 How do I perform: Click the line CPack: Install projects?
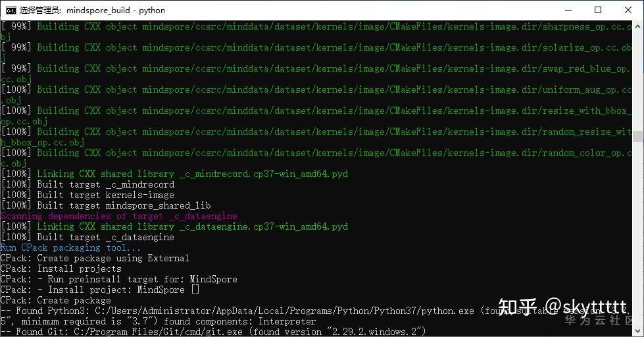(61, 269)
